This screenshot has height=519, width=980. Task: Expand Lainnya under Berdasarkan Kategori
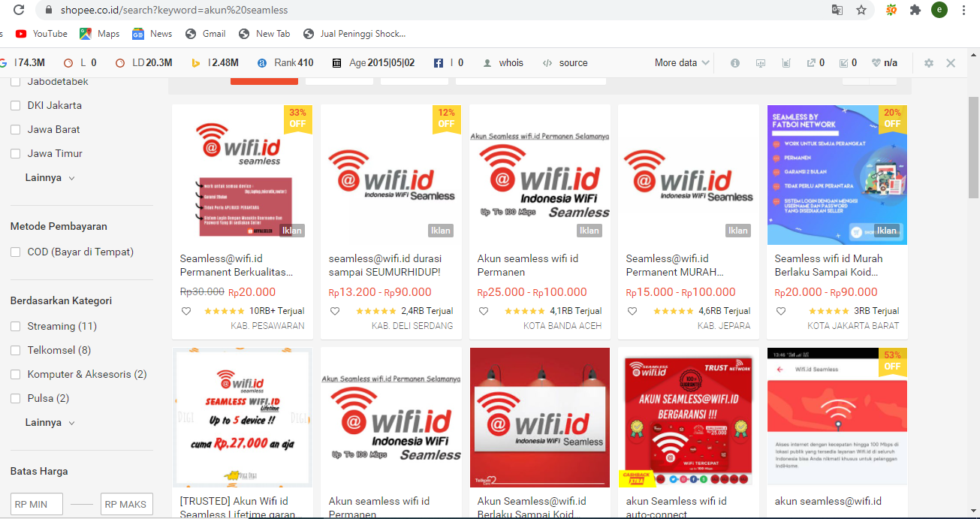[50, 423]
